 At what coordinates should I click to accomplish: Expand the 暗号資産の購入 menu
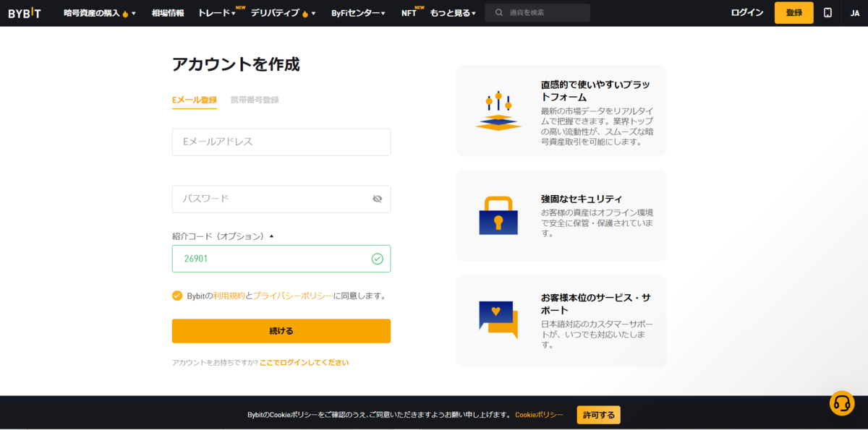[100, 13]
